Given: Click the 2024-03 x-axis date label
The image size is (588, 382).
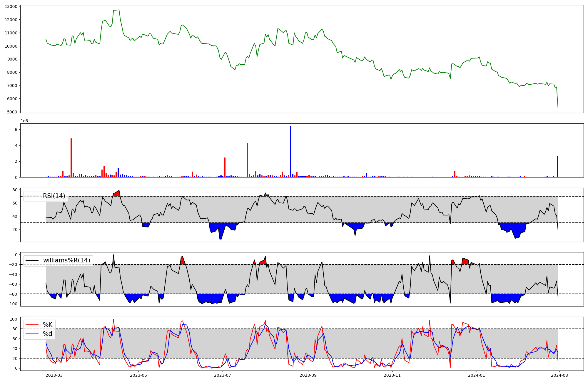Looking at the screenshot, I should pos(559,375).
